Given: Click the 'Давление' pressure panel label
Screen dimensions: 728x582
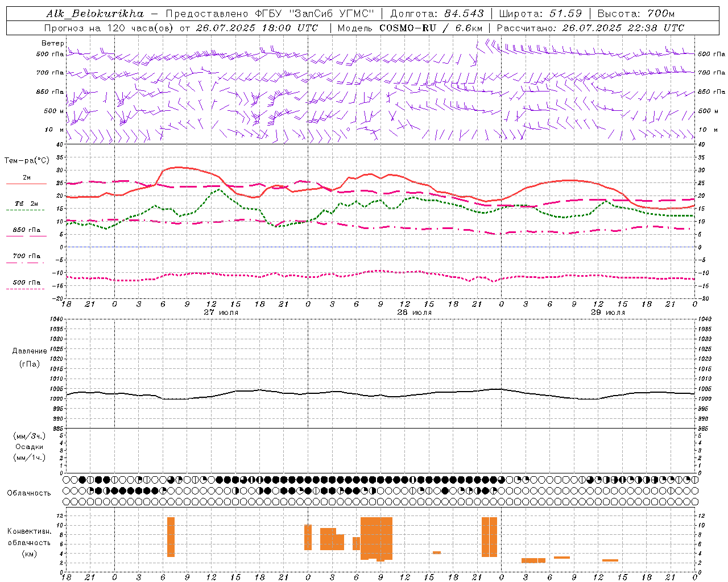Looking at the screenshot, I should coord(30,351).
